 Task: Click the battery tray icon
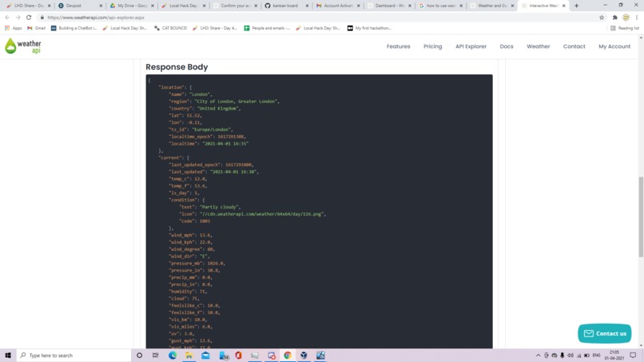(587, 356)
